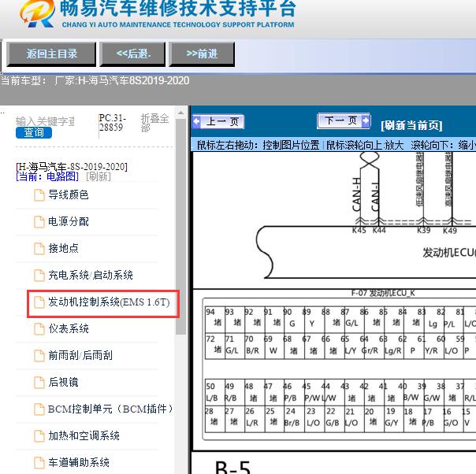Click the document icon beside 发动机控制系统

39,302
